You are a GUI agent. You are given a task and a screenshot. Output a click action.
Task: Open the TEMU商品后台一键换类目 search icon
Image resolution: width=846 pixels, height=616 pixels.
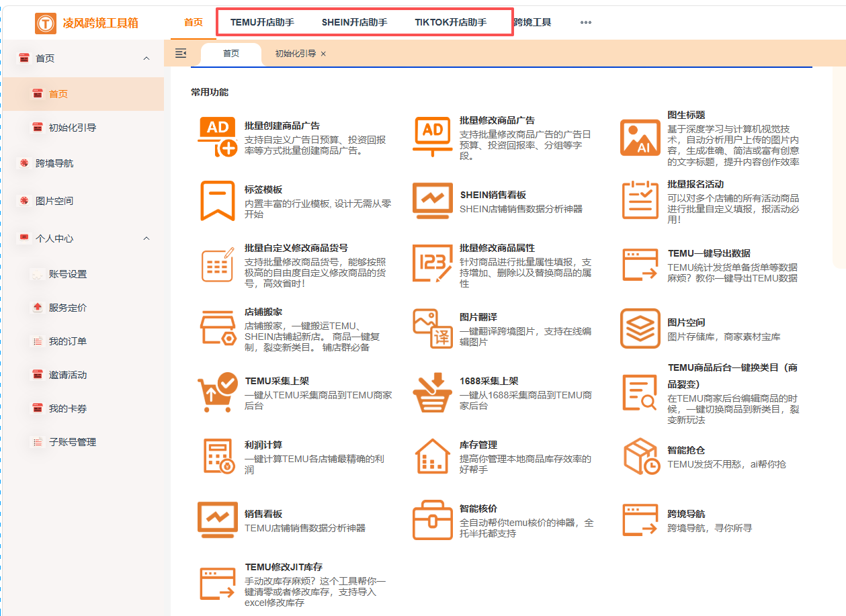coord(640,392)
